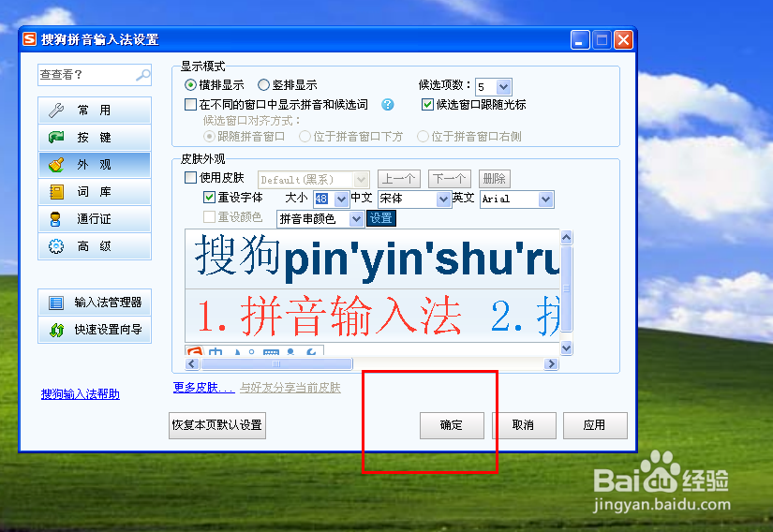Open 输入法管理器 button

95,302
